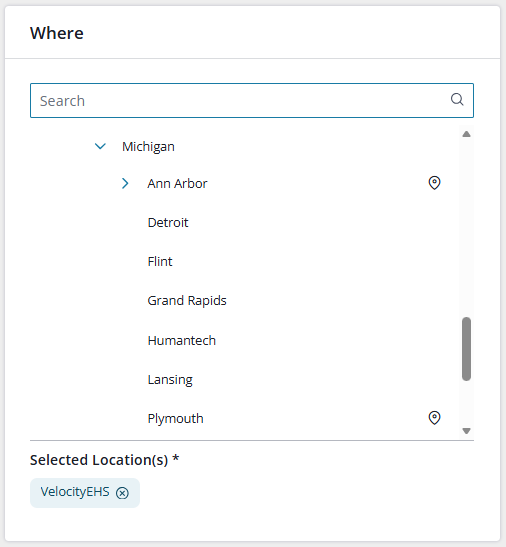Click the scrollbar track above the thumb

click(x=467, y=227)
